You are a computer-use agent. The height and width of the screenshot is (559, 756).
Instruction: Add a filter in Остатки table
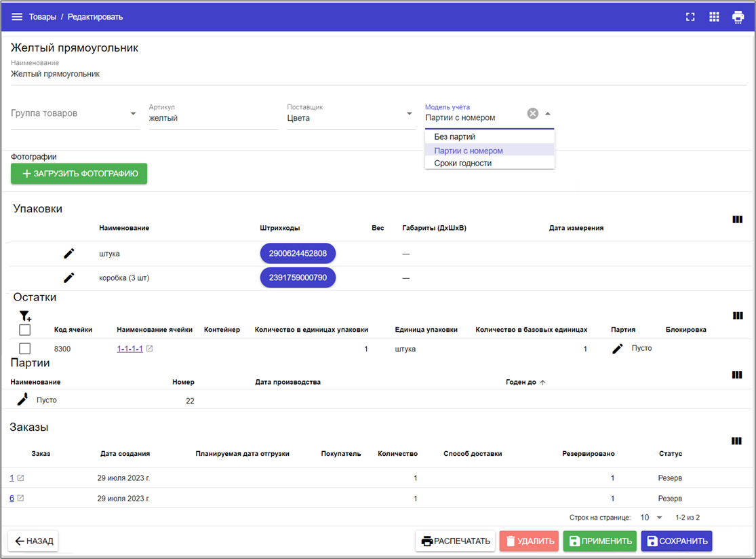pos(25,315)
